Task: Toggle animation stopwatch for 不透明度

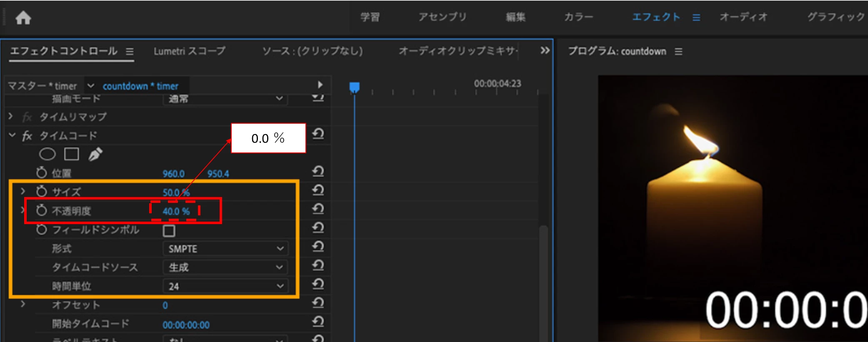Action: pos(41,210)
